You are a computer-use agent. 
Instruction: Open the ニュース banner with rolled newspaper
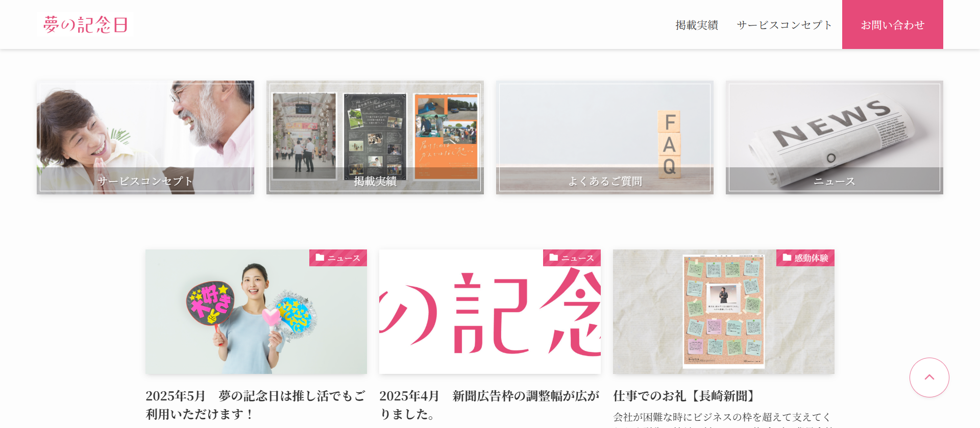pos(835,137)
